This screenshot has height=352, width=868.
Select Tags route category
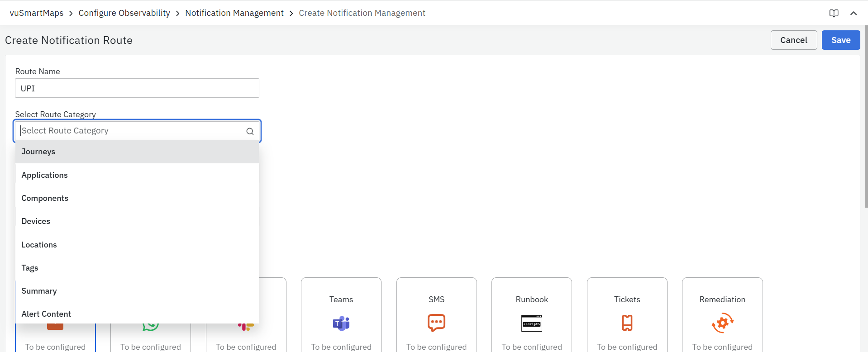pyautogui.click(x=30, y=268)
